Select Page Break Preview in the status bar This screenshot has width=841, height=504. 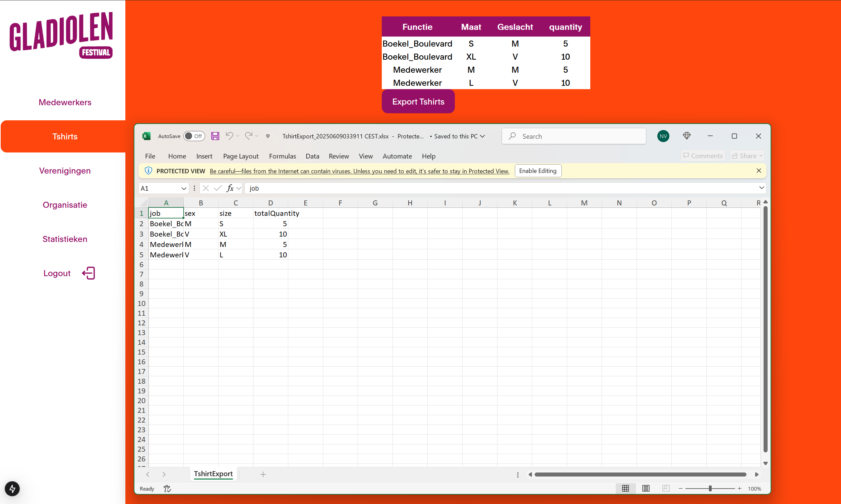[665, 488]
